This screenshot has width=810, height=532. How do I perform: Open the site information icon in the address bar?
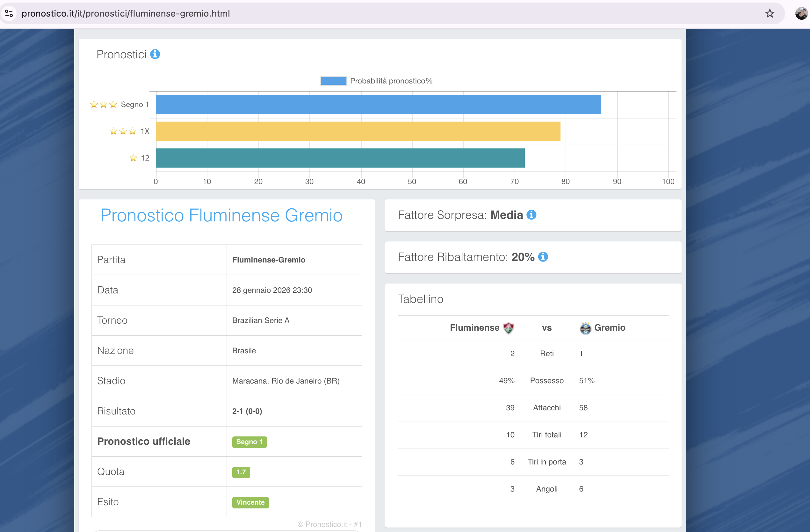(9, 14)
